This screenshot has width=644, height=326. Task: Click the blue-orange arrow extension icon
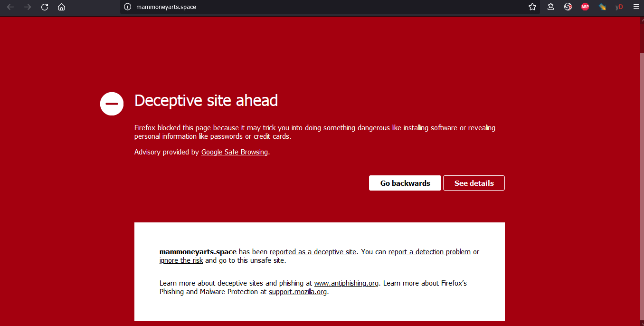pos(602,7)
